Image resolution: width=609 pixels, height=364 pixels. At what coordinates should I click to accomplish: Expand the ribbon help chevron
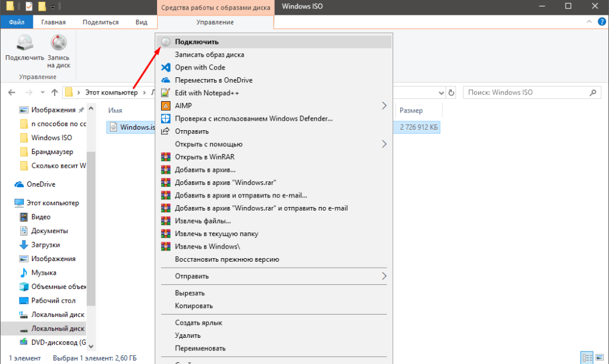[x=588, y=22]
